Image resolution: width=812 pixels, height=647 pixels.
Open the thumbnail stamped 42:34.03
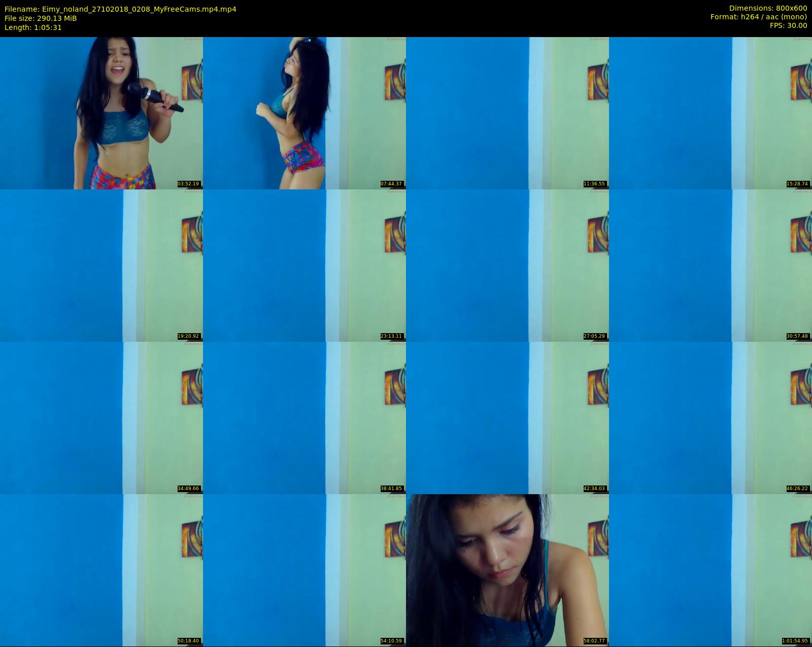coord(507,417)
